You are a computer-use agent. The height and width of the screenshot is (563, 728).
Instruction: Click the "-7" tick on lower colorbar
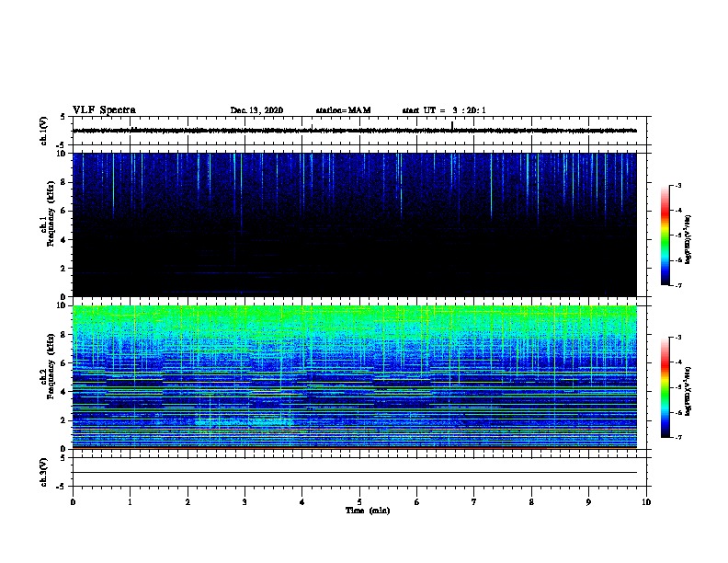click(678, 438)
